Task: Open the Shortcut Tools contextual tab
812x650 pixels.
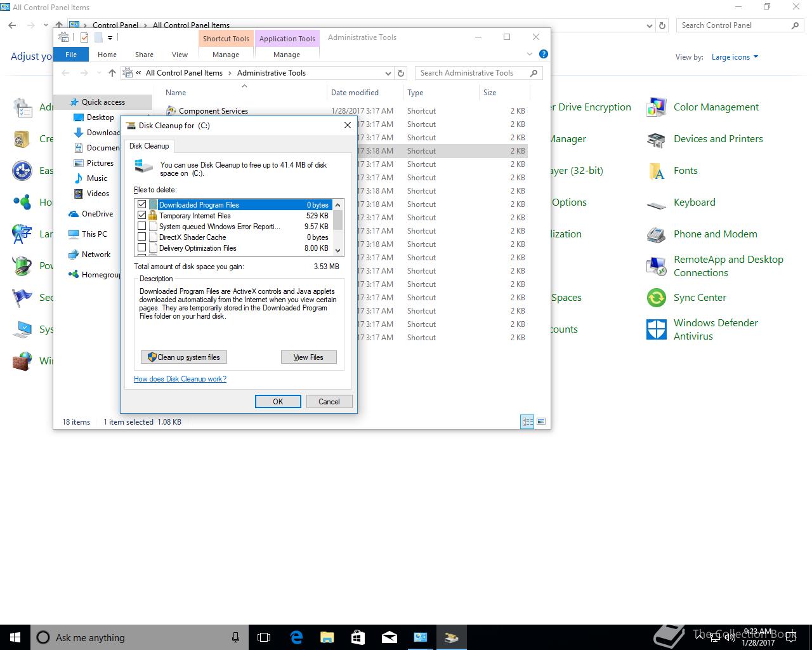Action: coord(226,39)
